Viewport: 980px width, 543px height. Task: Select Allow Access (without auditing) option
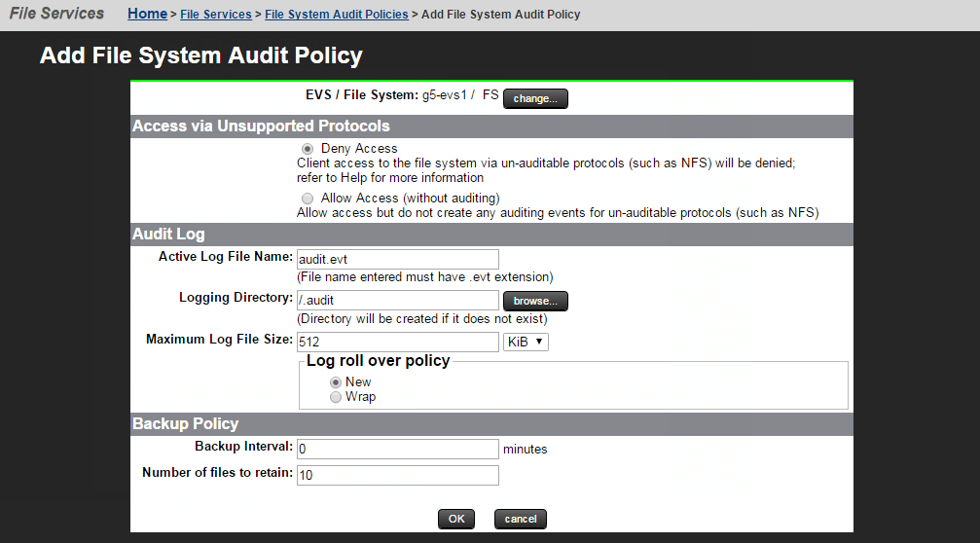[308, 199]
